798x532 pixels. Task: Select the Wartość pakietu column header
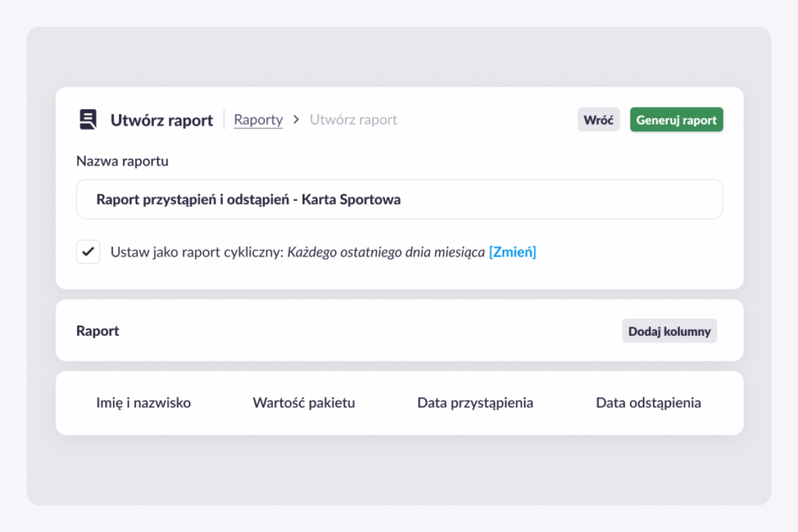[304, 403]
